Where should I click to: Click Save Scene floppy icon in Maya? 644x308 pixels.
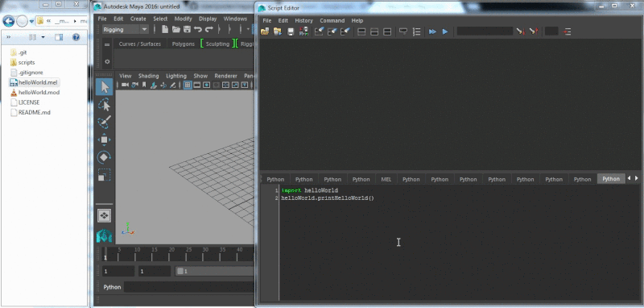point(187,29)
